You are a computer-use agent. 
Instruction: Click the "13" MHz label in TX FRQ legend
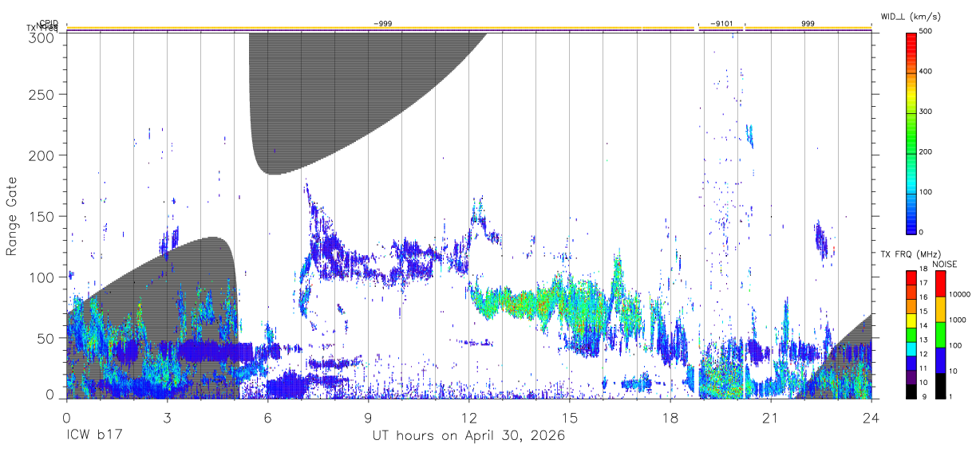click(x=923, y=340)
